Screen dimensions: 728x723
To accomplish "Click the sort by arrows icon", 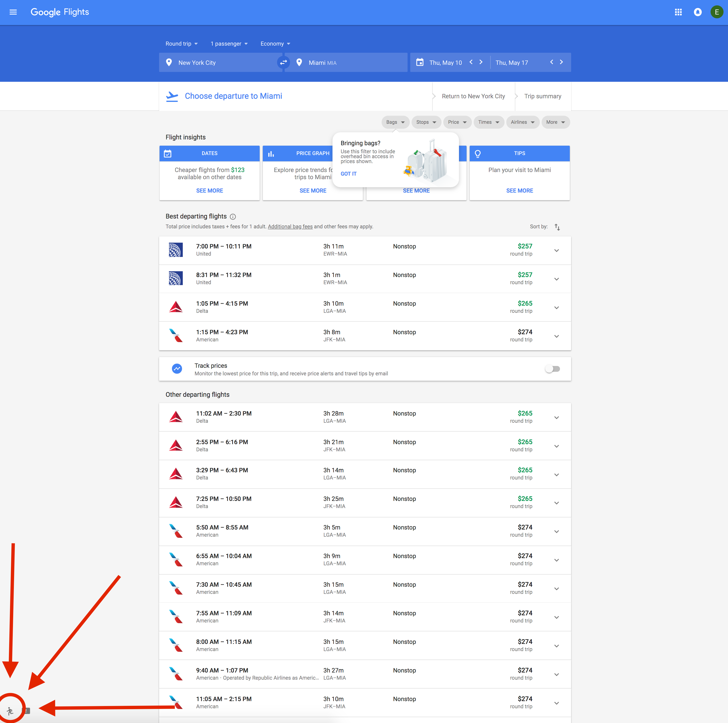I will click(x=557, y=227).
